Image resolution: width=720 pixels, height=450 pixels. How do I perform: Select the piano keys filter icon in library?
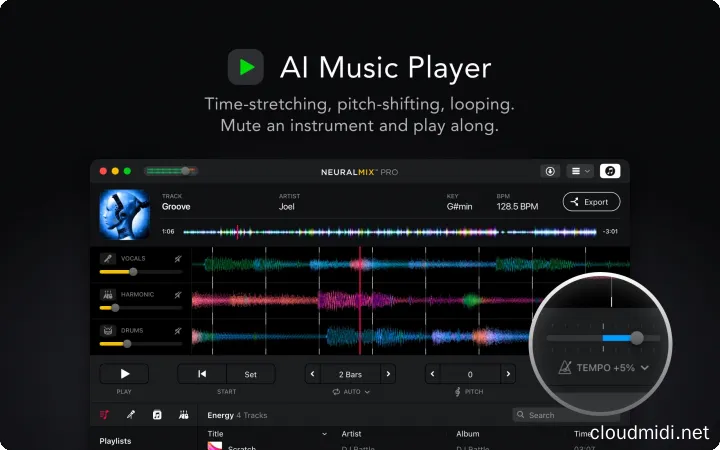tap(184, 415)
